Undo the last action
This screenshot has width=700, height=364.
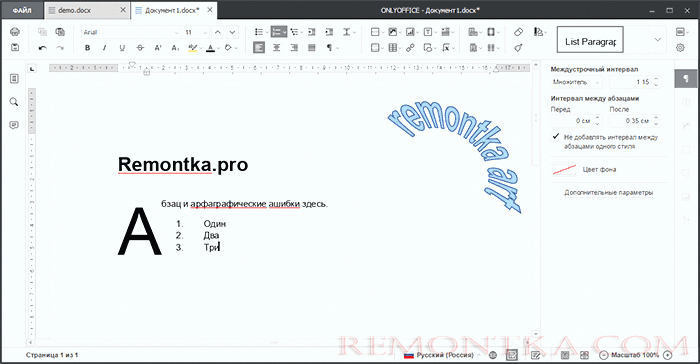42,48
